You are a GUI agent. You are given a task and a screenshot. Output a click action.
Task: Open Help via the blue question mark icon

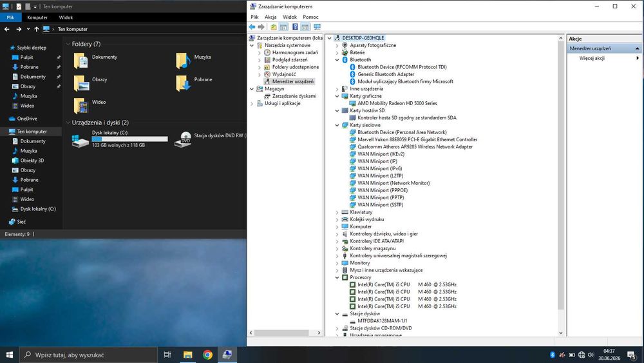pos(295,27)
